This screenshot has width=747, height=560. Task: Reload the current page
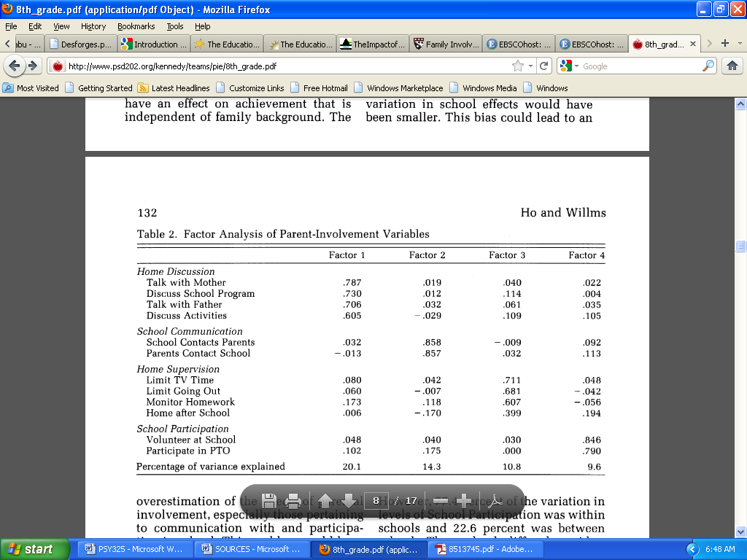pos(544,66)
